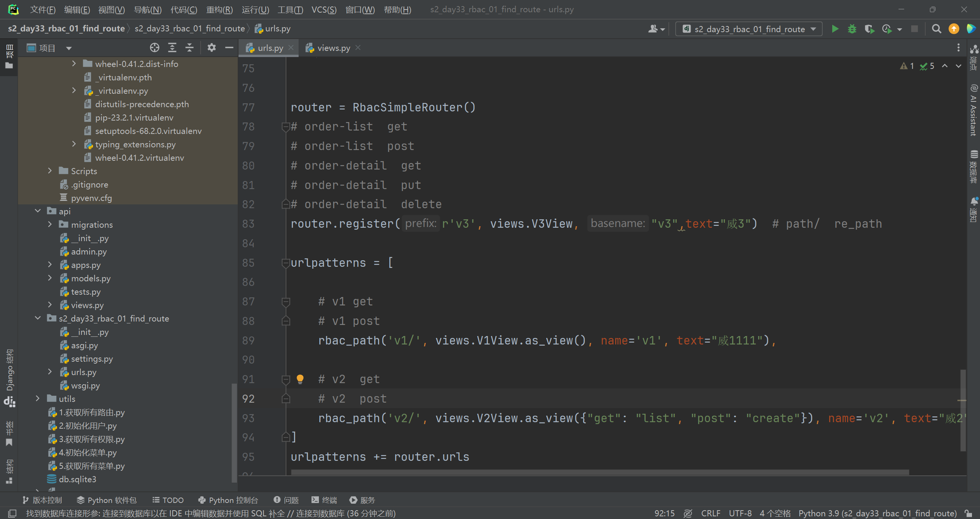Toggle tool window bars icon in status bar

[12, 513]
